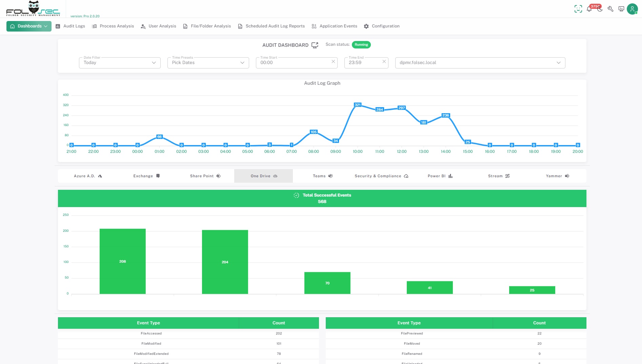Switch to the Teams tab
The width and height of the screenshot is (642, 364).
point(322,176)
